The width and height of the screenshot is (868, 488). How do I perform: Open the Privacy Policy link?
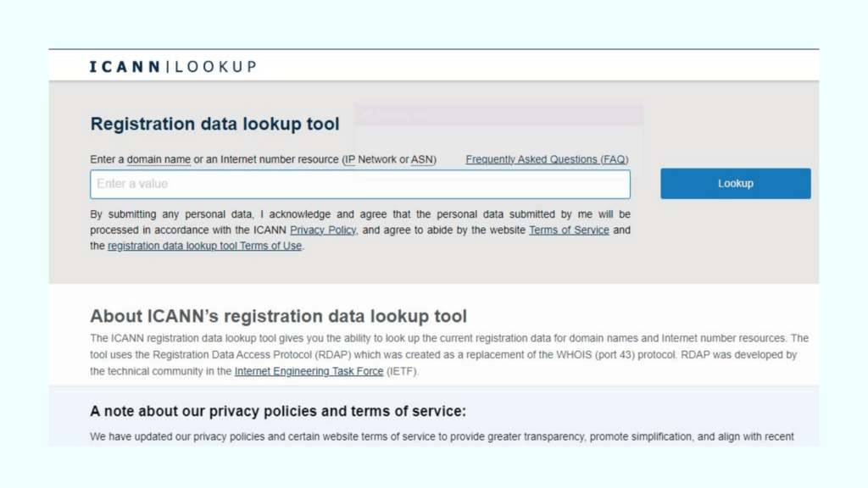(323, 230)
